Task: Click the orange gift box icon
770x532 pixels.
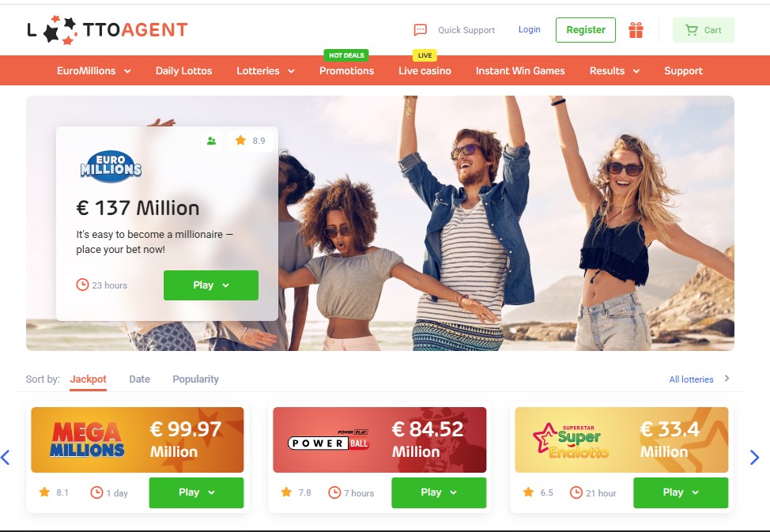Action: coord(636,30)
